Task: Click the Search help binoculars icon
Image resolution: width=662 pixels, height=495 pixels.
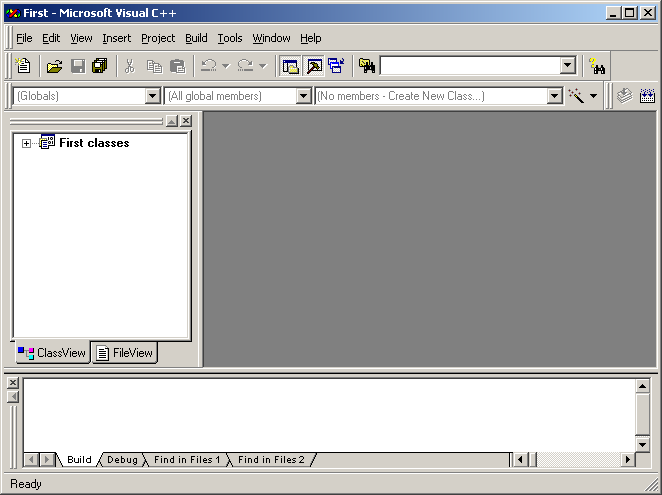Action: 597,66
